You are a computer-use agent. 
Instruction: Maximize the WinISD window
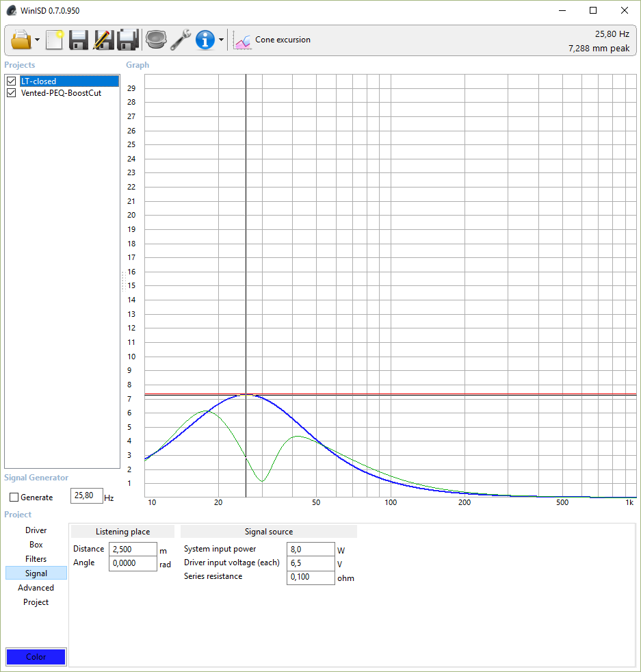pyautogui.click(x=593, y=10)
